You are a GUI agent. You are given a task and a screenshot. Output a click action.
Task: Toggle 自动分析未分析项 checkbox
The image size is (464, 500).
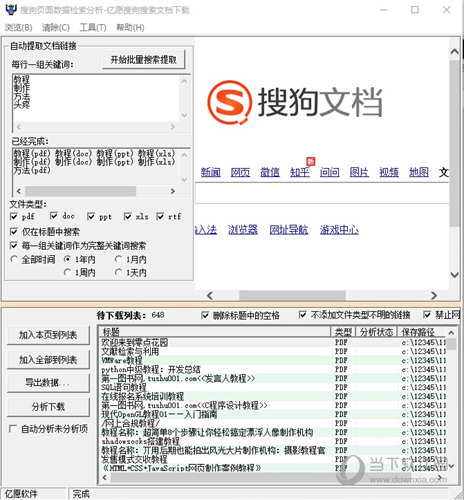click(x=13, y=429)
